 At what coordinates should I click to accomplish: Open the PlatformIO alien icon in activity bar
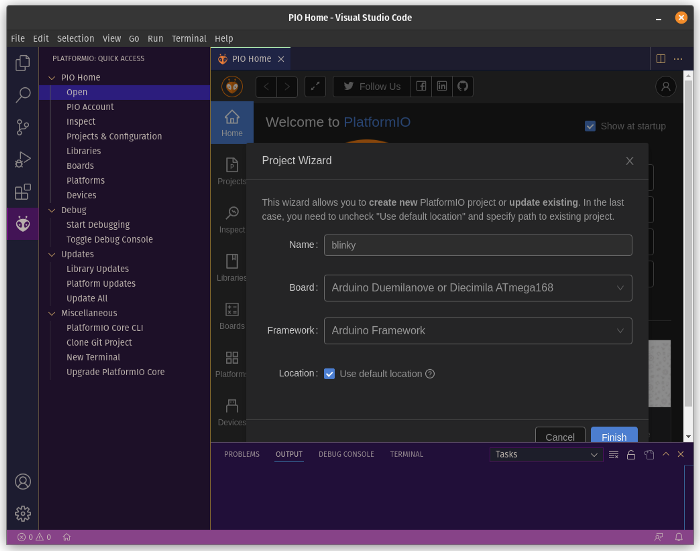click(x=22, y=224)
